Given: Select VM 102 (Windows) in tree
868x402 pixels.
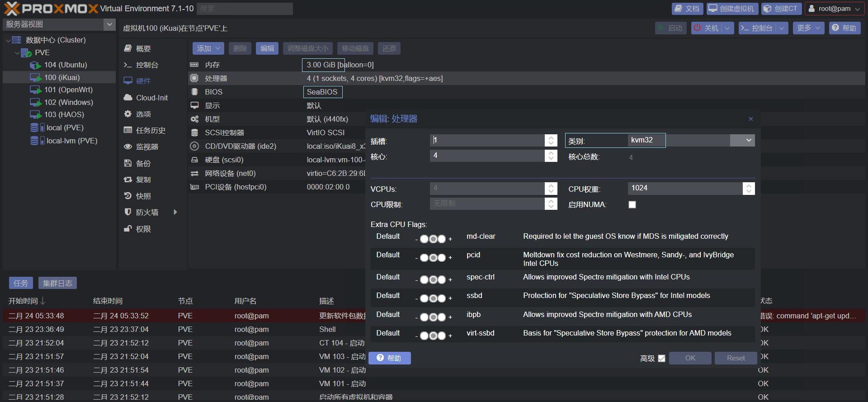Looking at the screenshot, I should pyautogui.click(x=68, y=103).
